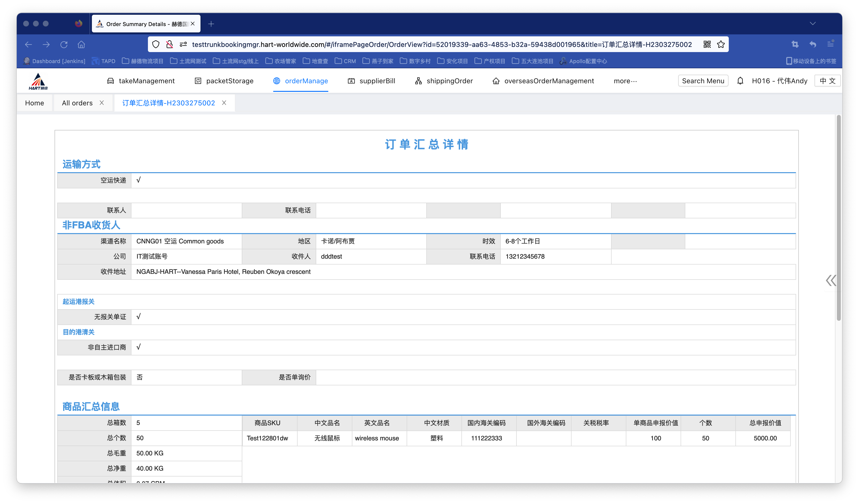Expand the side panel double chevron
859x504 pixels.
(831, 280)
